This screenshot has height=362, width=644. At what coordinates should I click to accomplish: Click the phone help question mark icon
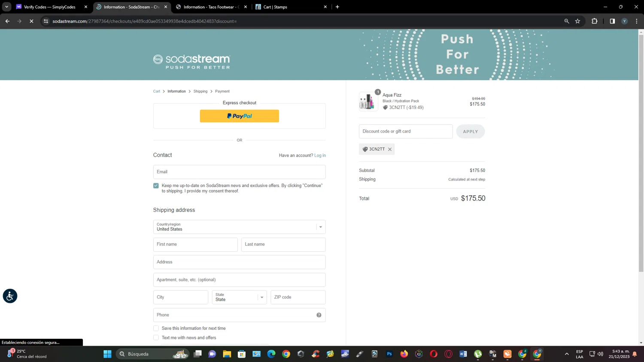point(319,315)
